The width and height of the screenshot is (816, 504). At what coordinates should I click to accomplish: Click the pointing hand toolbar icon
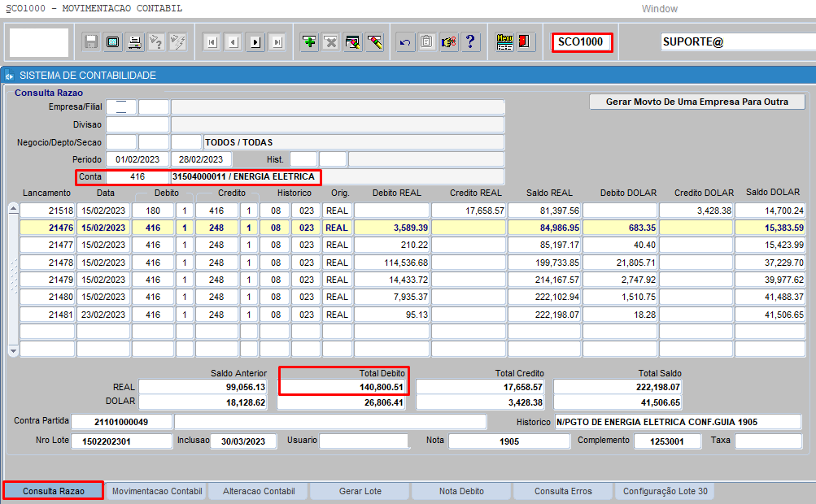pyautogui.click(x=448, y=42)
